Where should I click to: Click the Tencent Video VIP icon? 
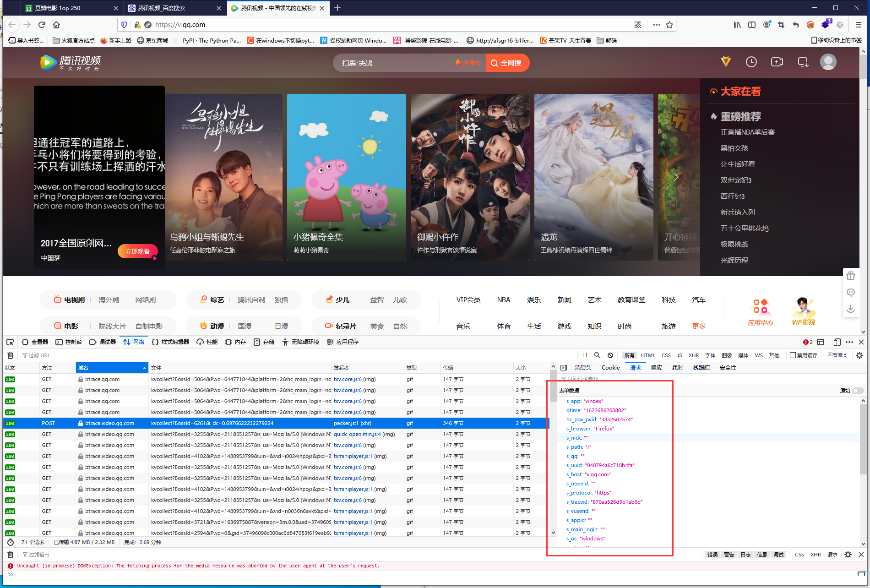coord(726,62)
